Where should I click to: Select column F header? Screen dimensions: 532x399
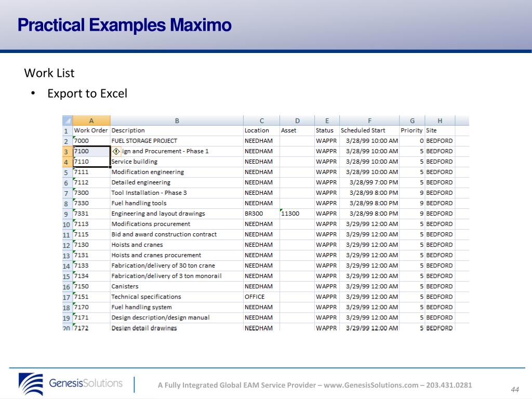369,121
